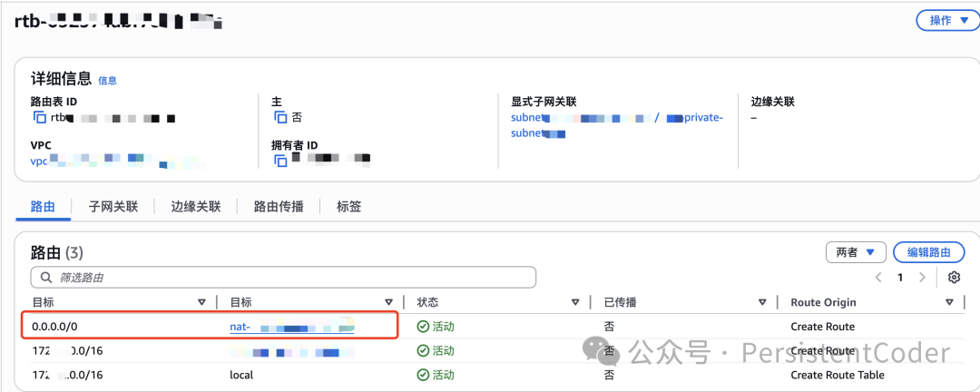Select the 路由 tab
This screenshot has height=392, width=980.
pos(44,207)
